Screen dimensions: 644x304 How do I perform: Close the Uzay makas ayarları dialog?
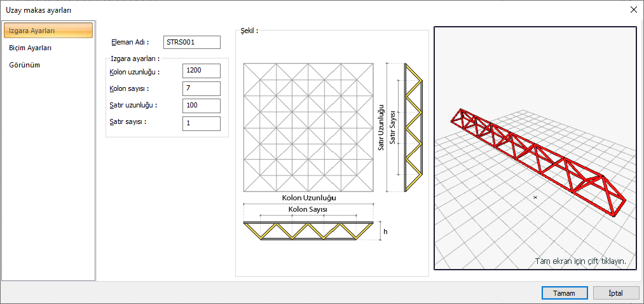tap(633, 10)
